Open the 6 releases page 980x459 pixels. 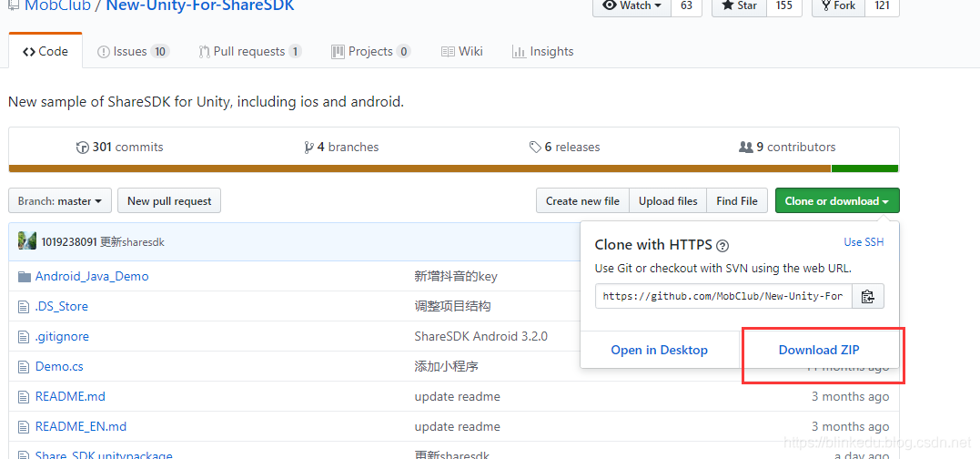pos(564,147)
